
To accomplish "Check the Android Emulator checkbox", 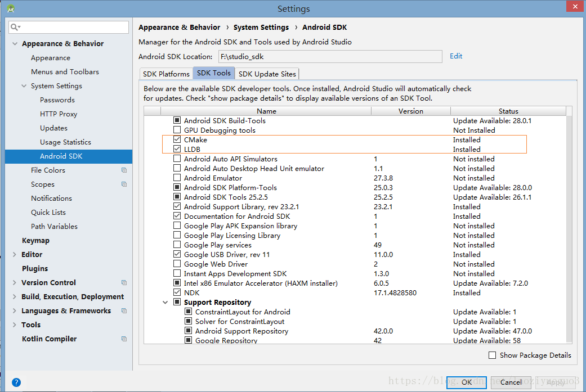I will (x=177, y=178).
